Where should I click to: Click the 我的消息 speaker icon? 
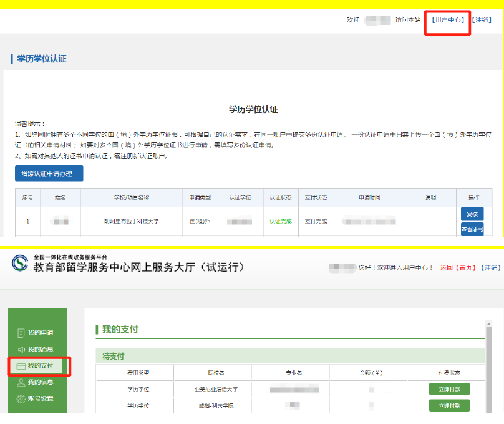(21, 349)
